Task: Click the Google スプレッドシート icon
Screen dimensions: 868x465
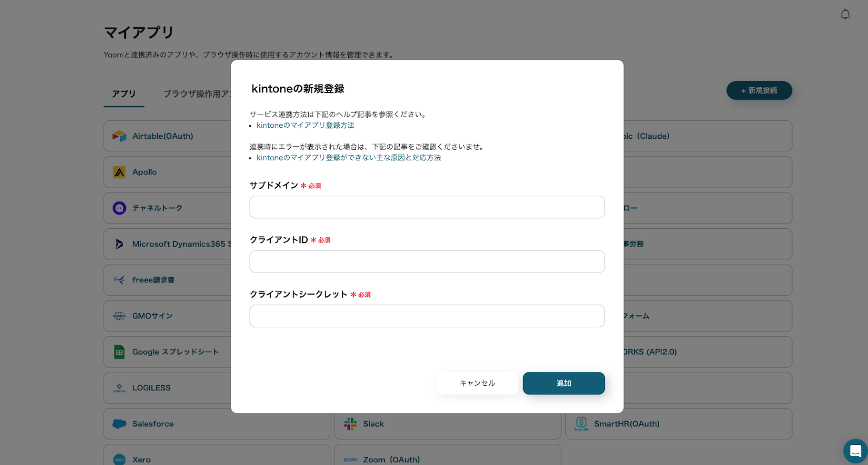Action: point(119,352)
